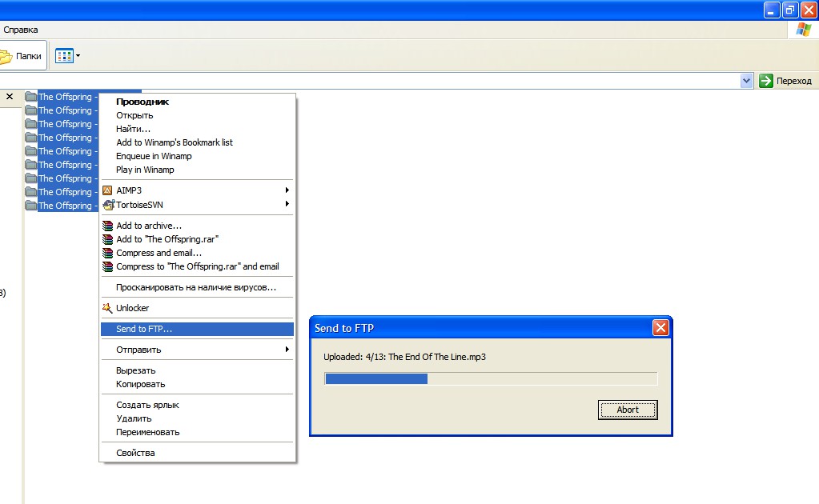This screenshot has height=504, width=819.
Task: Close the left side panel with X
Action: tap(10, 97)
